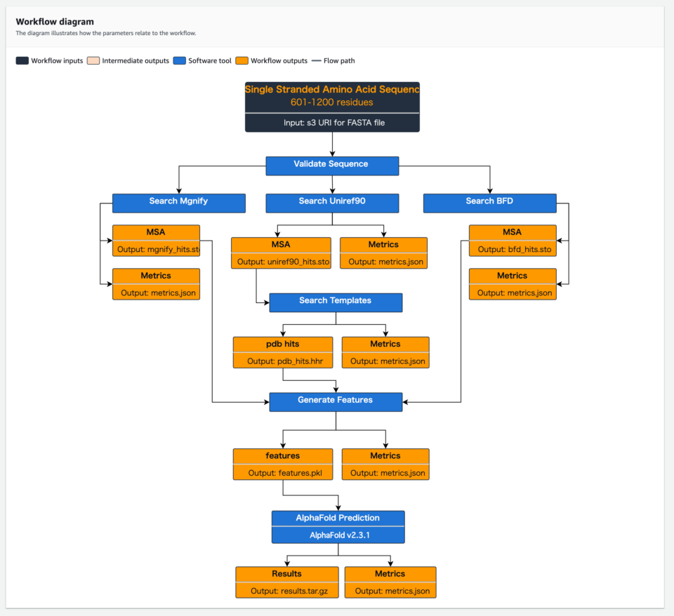This screenshot has width=674, height=616.
Task: Click the AlphaFold v2.3.1 version label
Action: [338, 534]
